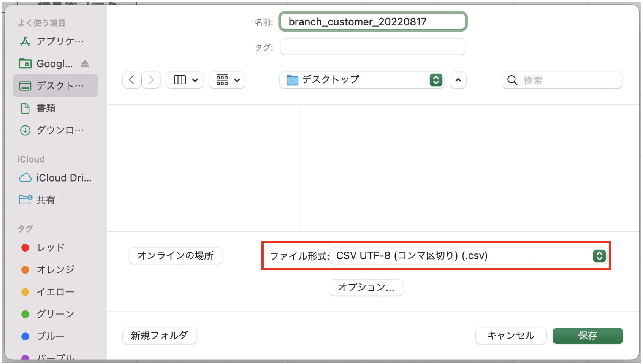Click the キャンセル button
The height and width of the screenshot is (364, 643).
tap(511, 336)
